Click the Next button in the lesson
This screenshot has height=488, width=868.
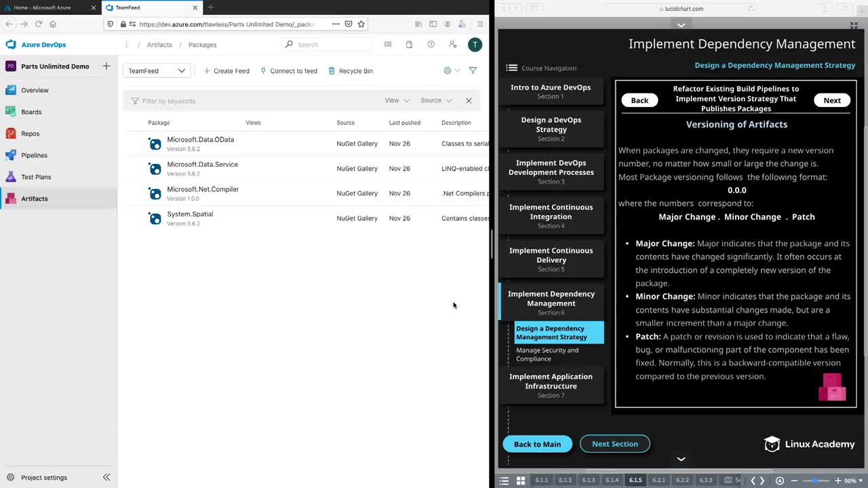(832, 100)
